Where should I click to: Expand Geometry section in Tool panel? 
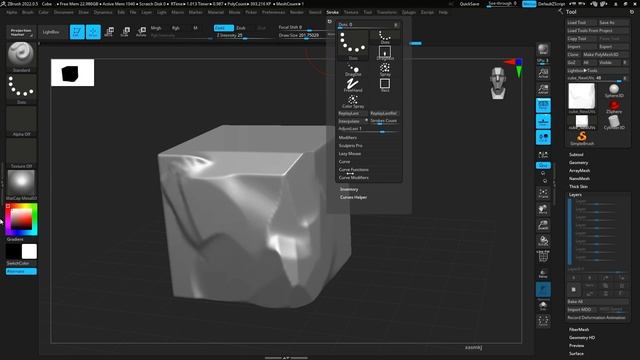pyautogui.click(x=578, y=162)
